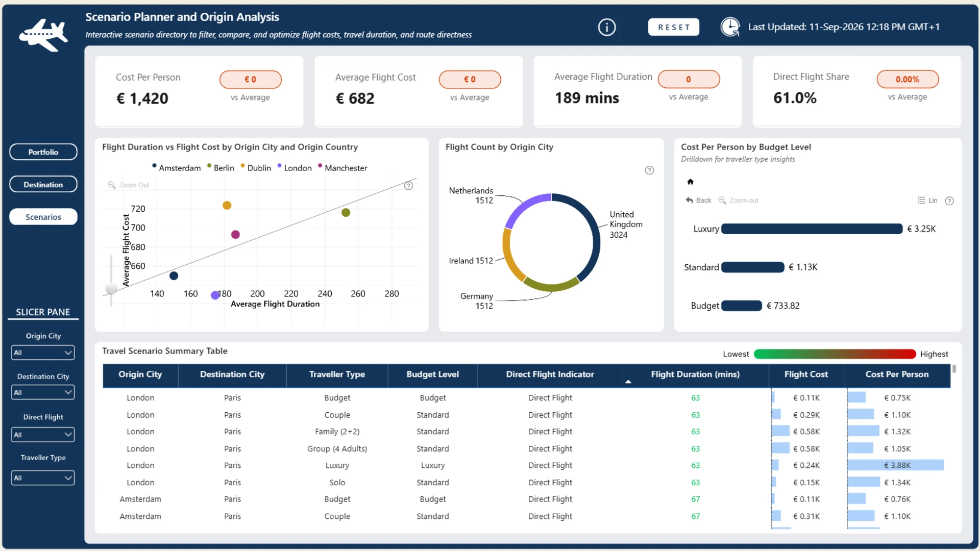Image resolution: width=980 pixels, height=551 pixels.
Task: Toggle the Lin scale icon
Action: tap(921, 201)
